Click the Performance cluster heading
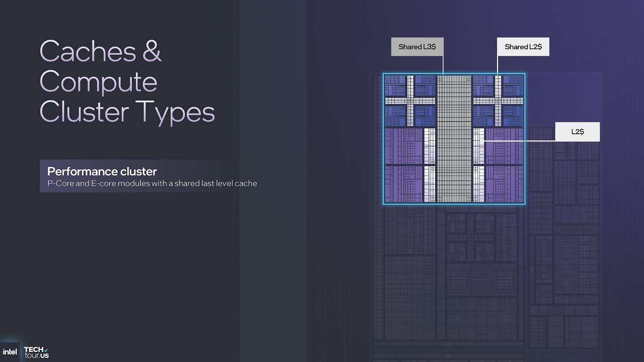Screen dimensions: 644x362 102,171
